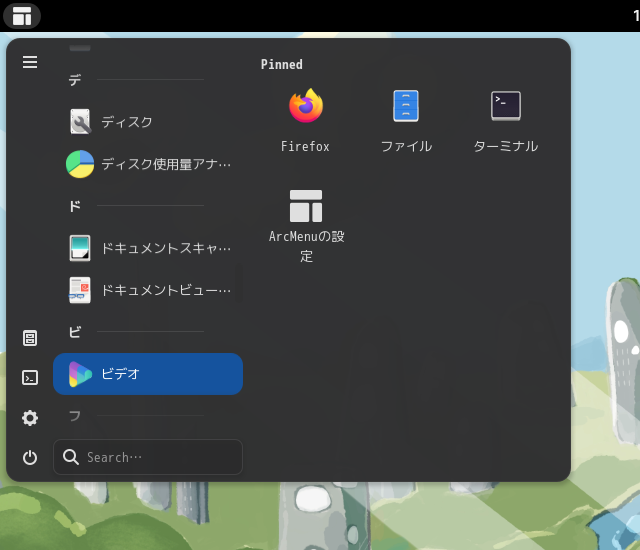
Task: Click the Pinned heading label
Action: pos(282,64)
